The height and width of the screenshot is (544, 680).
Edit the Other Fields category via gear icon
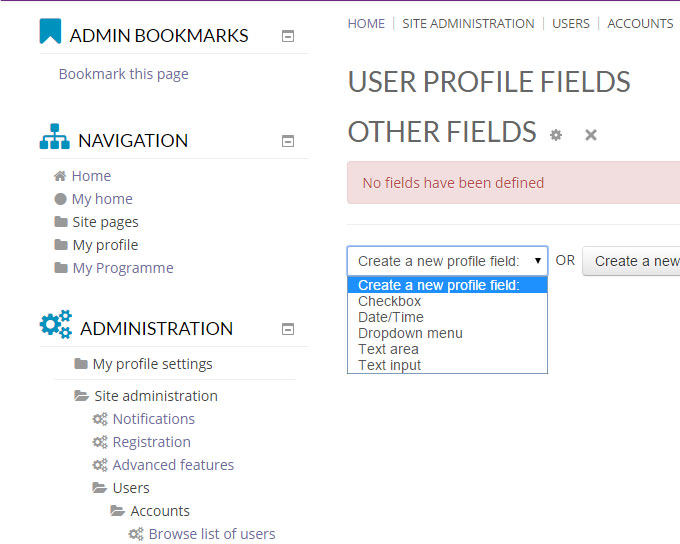pos(556,135)
